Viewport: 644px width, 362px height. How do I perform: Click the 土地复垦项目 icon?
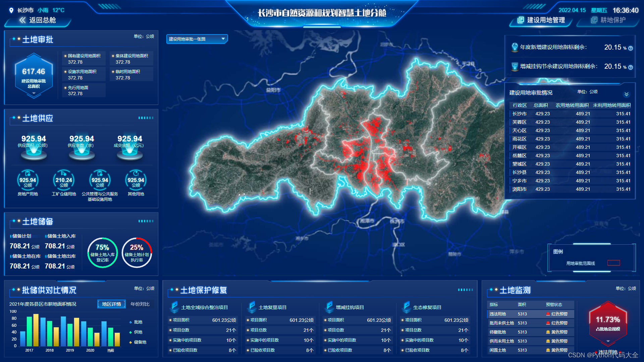252,307
